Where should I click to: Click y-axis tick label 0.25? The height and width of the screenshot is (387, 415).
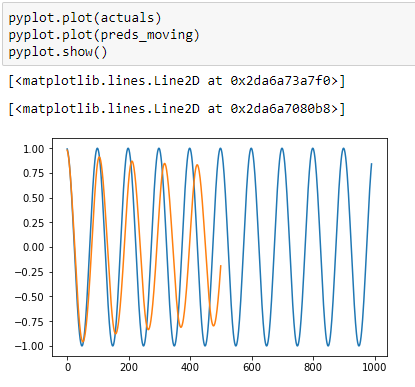pos(33,223)
